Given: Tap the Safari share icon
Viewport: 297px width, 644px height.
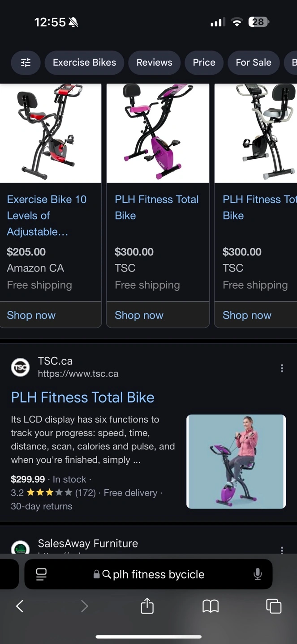Looking at the screenshot, I should click(147, 606).
